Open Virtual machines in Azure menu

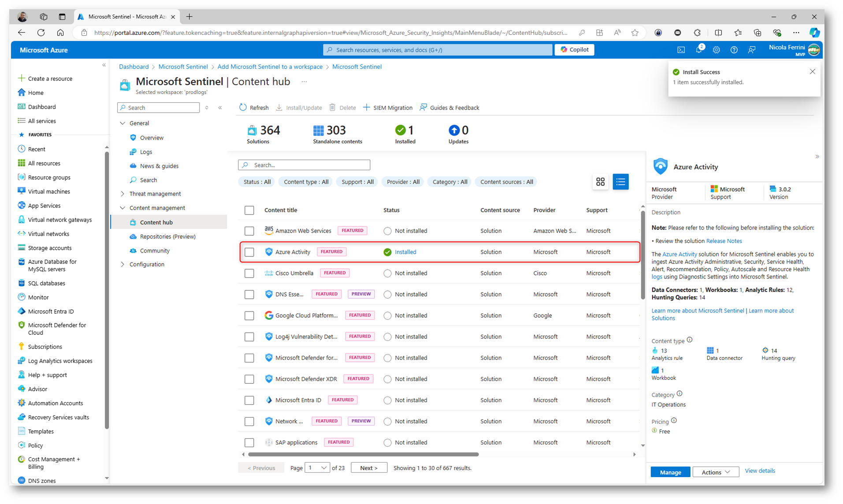tap(49, 192)
